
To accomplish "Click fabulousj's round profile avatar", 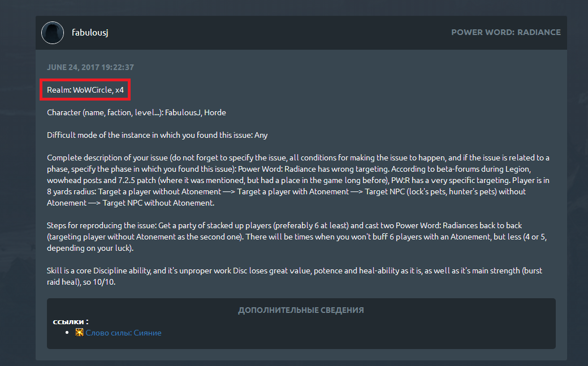I will click(x=52, y=33).
